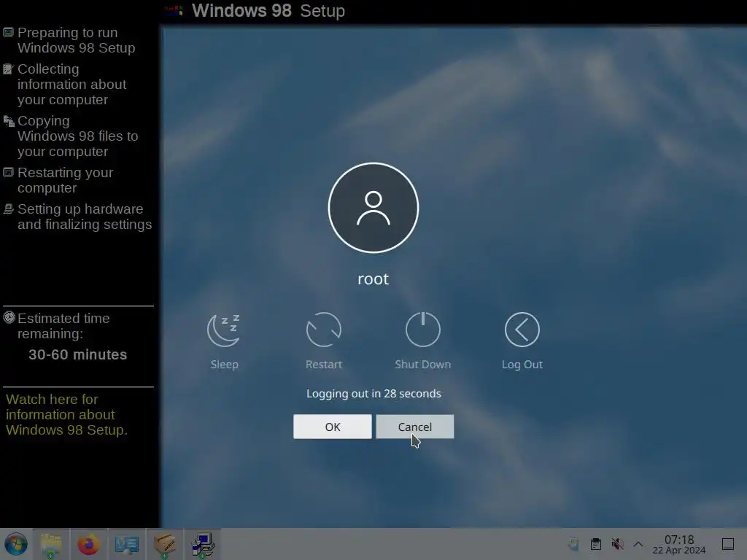Screen dimensions: 747x560
Task: Click the 'Windows 98 Setup' title
Action: [268, 10]
